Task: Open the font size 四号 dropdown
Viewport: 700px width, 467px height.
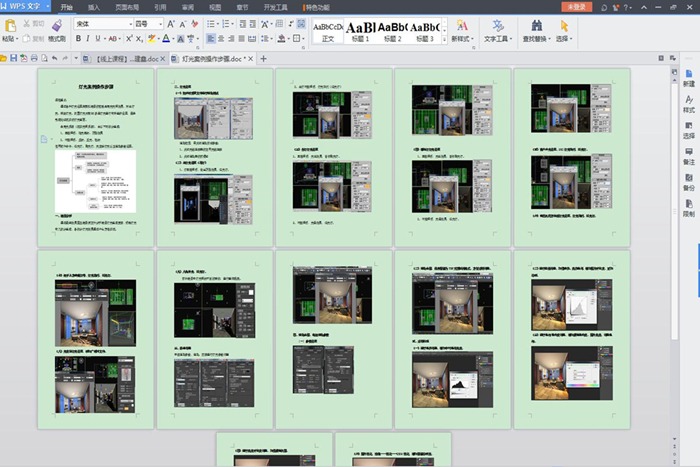Action: pos(160,24)
